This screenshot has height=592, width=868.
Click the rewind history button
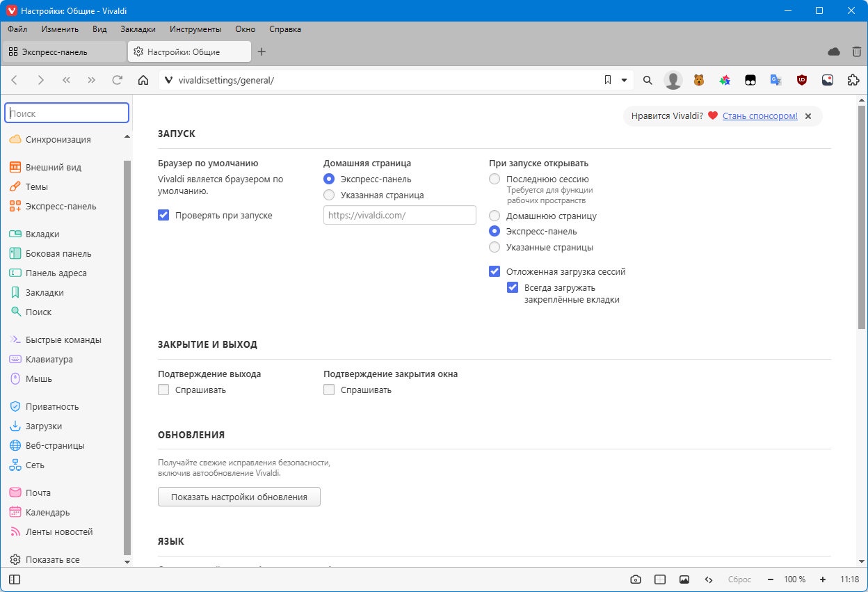(66, 80)
